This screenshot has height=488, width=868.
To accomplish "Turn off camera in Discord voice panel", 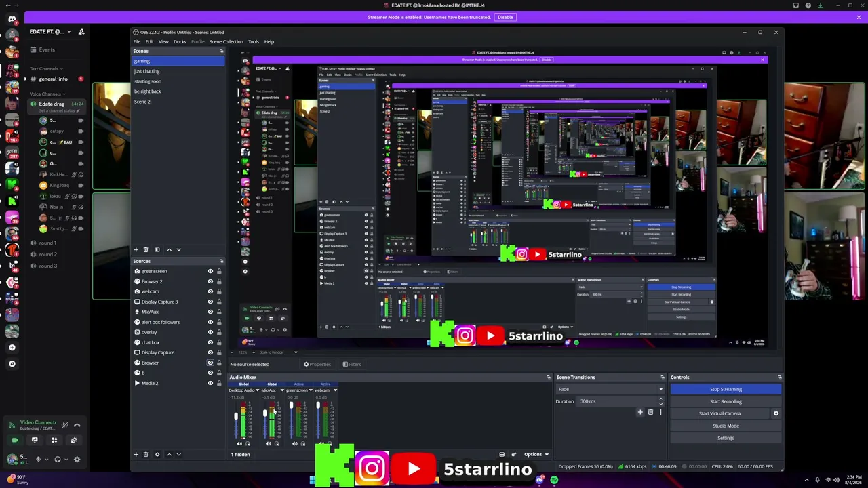I will 15,441.
